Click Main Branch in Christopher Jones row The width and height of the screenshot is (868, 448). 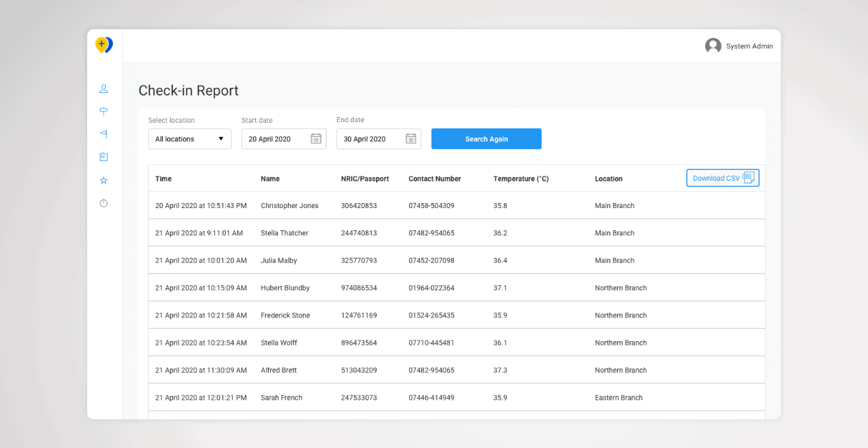[x=615, y=206]
